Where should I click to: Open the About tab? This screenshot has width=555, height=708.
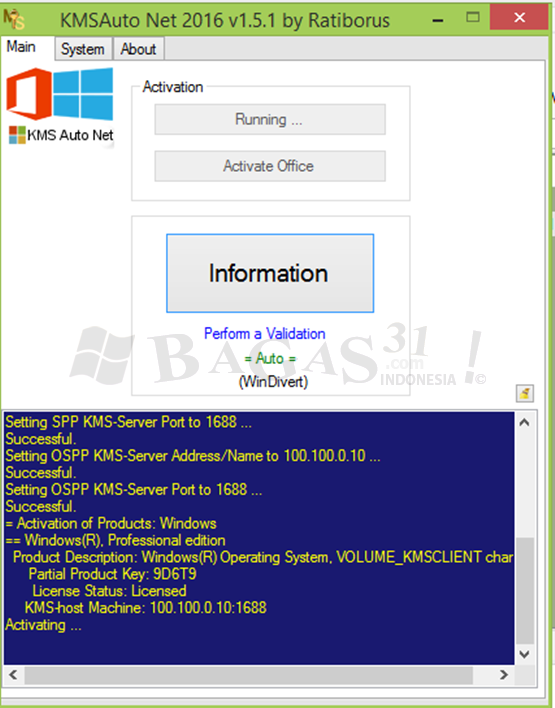pos(138,49)
